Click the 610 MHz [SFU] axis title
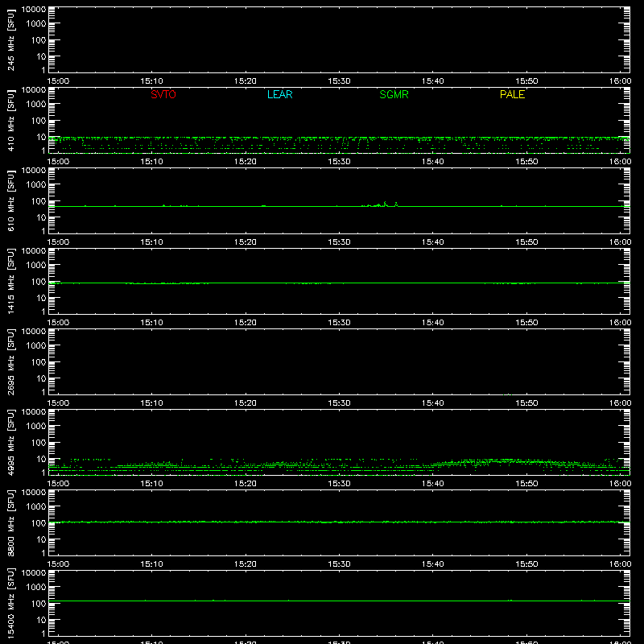 (11, 201)
